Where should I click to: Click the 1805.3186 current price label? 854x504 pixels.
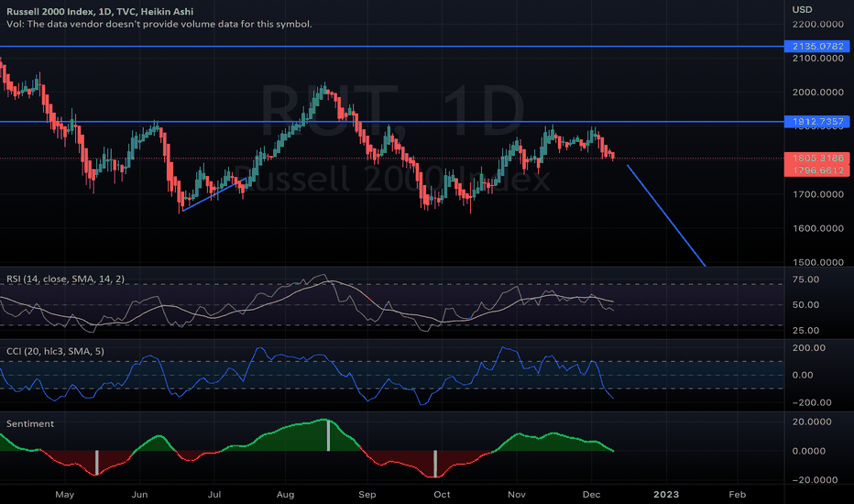pyautogui.click(x=817, y=158)
